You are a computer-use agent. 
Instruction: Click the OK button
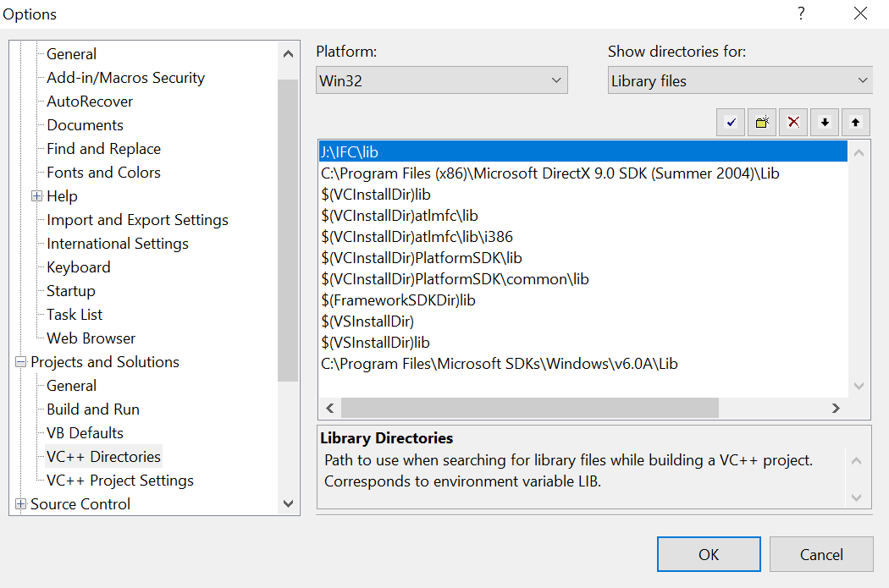click(x=709, y=555)
